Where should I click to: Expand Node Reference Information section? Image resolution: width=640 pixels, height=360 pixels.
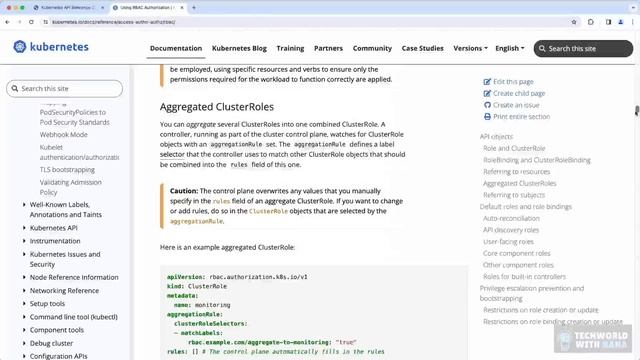[x=24, y=277]
